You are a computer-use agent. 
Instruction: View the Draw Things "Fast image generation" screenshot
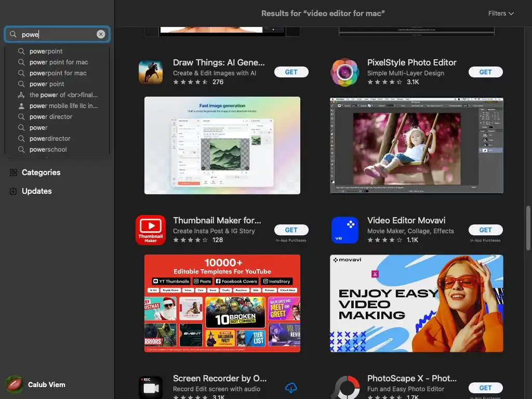pos(222,145)
